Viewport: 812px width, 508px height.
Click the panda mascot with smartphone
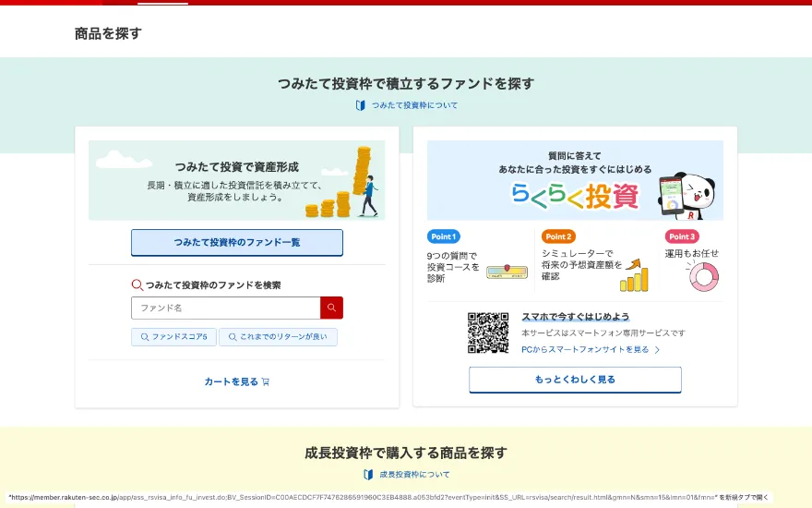[x=687, y=197]
